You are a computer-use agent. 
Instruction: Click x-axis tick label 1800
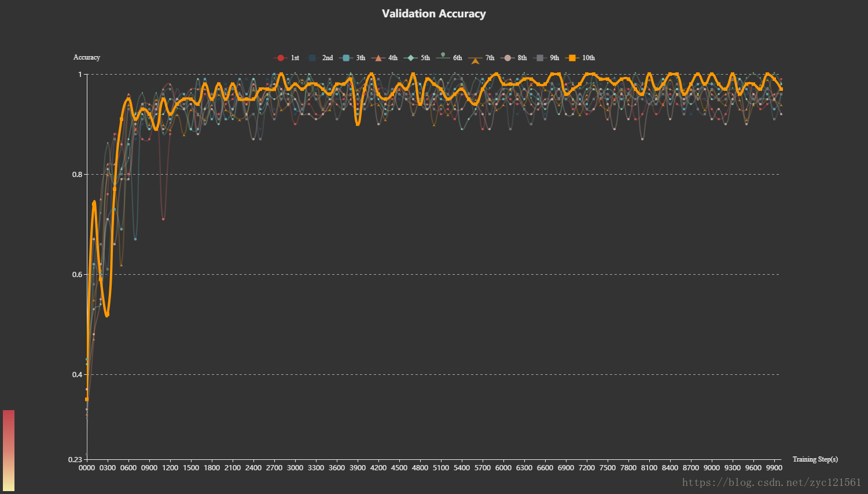pyautogui.click(x=212, y=468)
